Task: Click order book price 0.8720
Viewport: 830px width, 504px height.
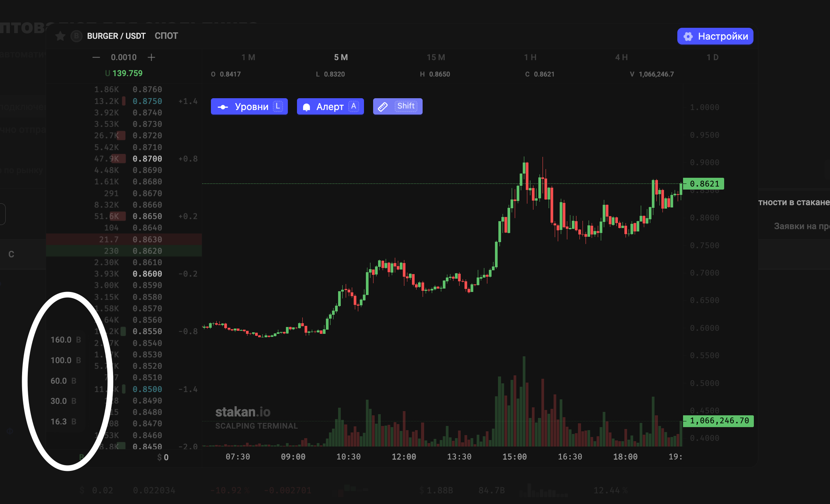Action: pyautogui.click(x=147, y=136)
